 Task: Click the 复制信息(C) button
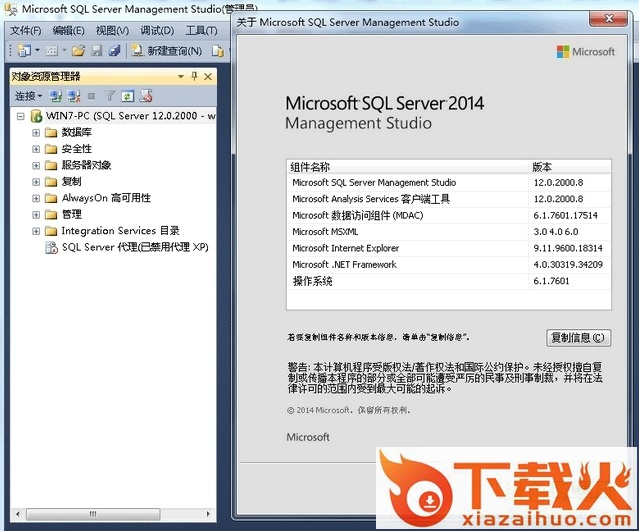coord(578,338)
